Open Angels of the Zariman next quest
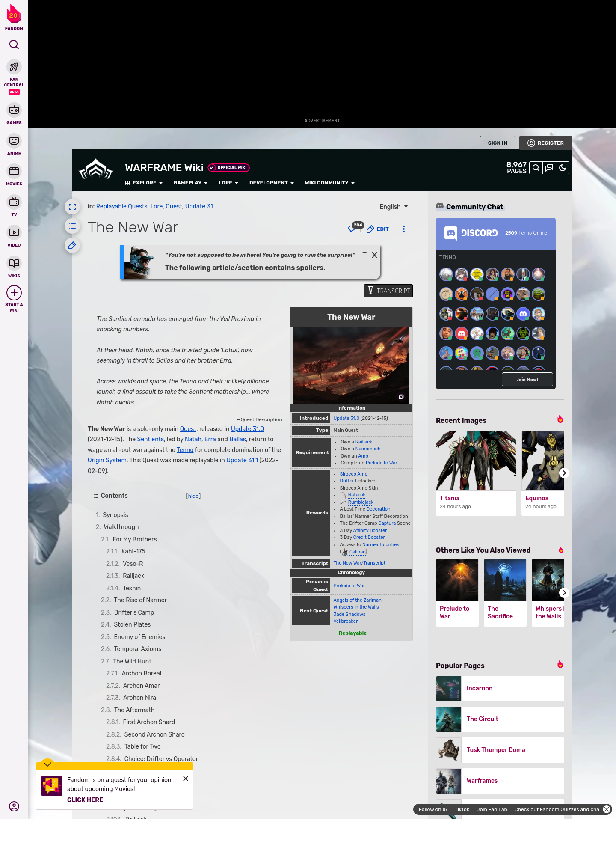This screenshot has height=856, width=616. [357, 600]
